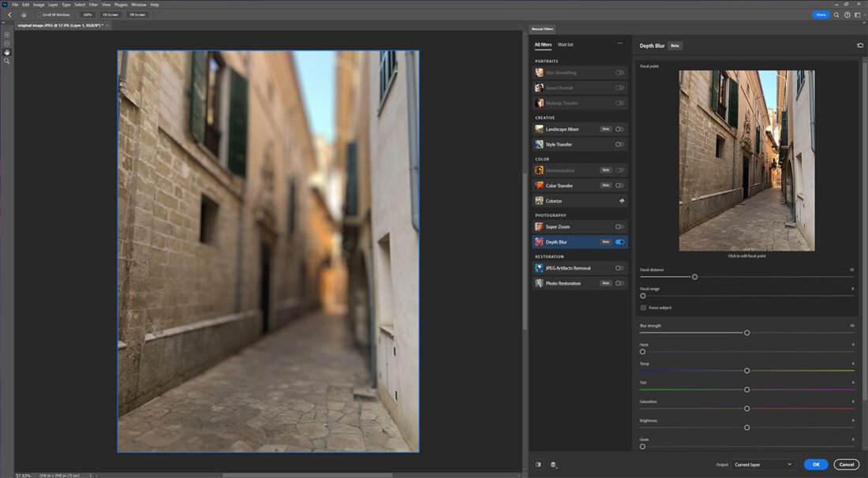The height and width of the screenshot is (478, 868).
Task: Click the Saturation slider handle
Action: point(746,409)
